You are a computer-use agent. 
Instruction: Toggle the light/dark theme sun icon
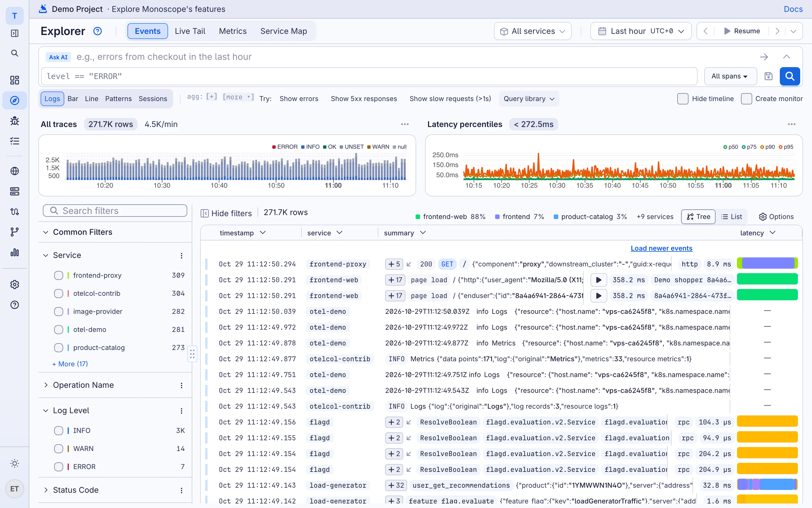click(x=14, y=464)
